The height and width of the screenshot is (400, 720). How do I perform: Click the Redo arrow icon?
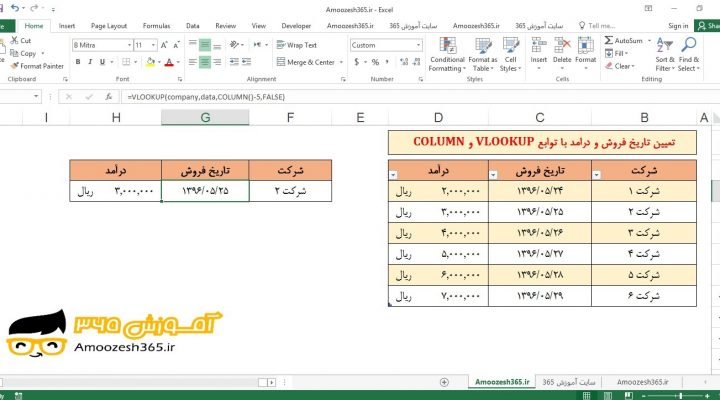point(34,8)
